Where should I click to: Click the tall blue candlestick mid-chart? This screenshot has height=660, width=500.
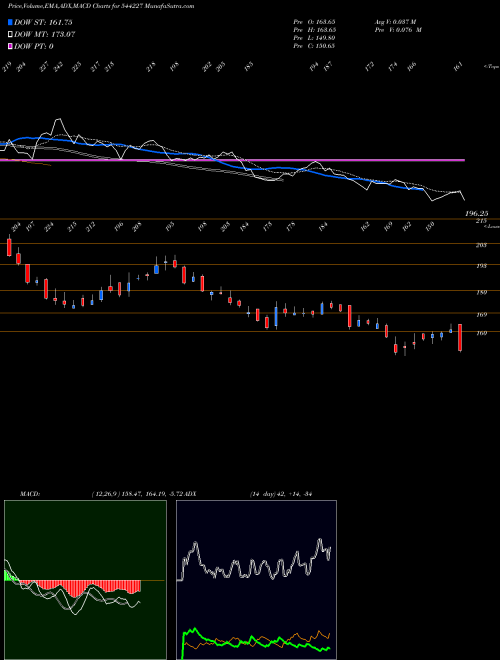276,316
